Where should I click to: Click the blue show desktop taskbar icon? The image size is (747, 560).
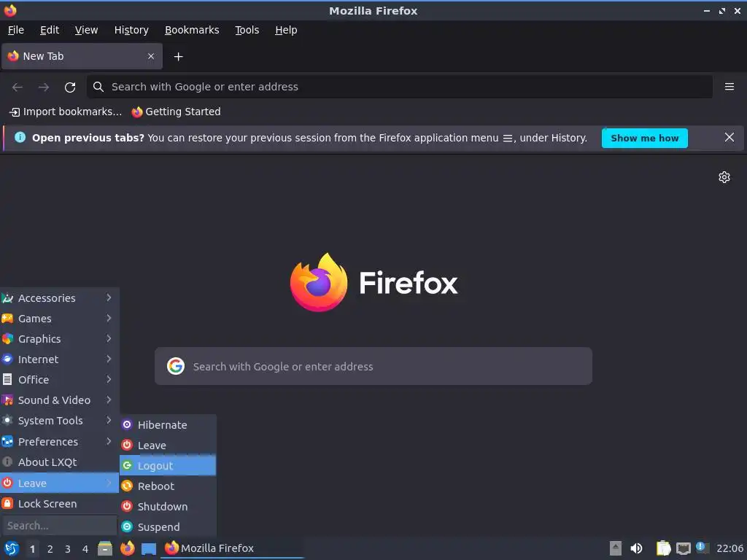(149, 548)
